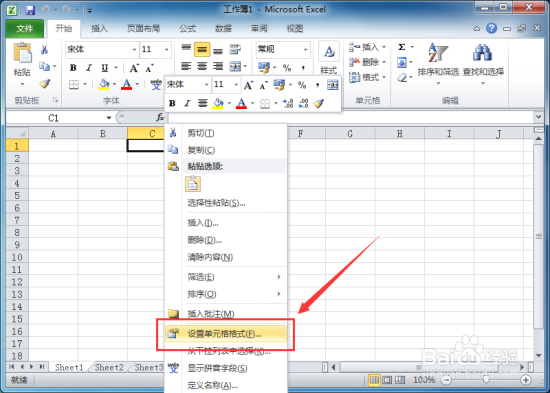Click the Page Layout view icon in status bar

[387, 380]
